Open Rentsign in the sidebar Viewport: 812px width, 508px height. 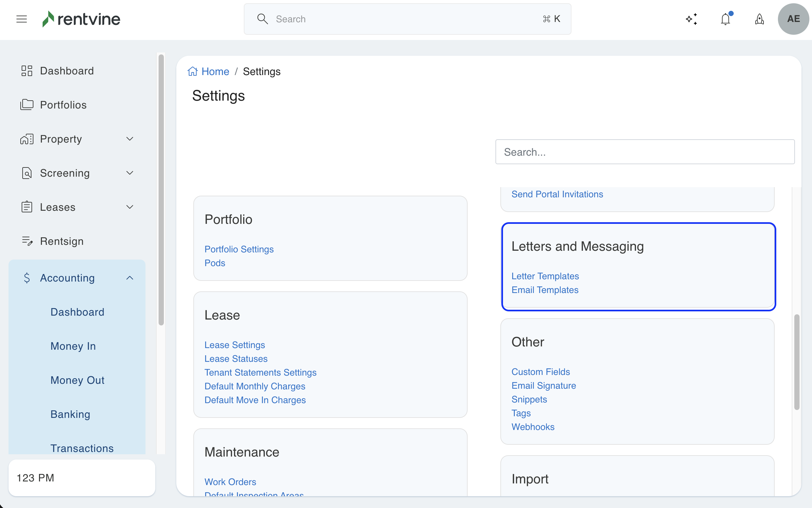(62, 241)
